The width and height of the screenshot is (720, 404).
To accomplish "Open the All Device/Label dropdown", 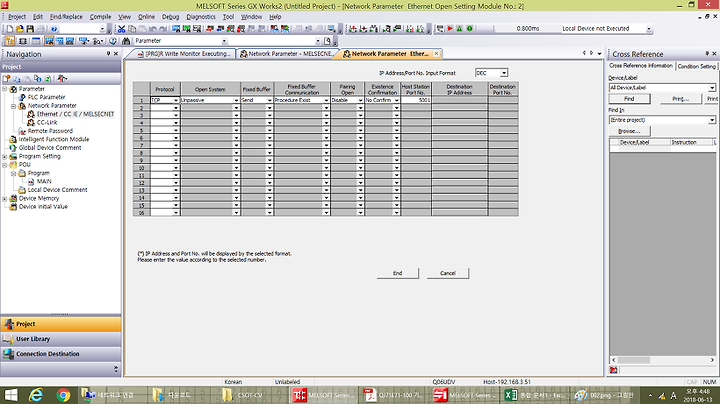I will click(x=712, y=88).
